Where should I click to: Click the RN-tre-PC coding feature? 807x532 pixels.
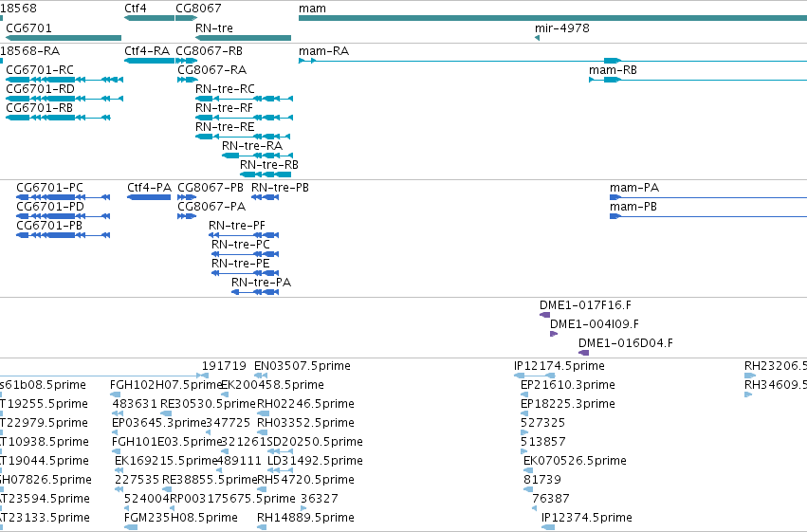coord(246,254)
